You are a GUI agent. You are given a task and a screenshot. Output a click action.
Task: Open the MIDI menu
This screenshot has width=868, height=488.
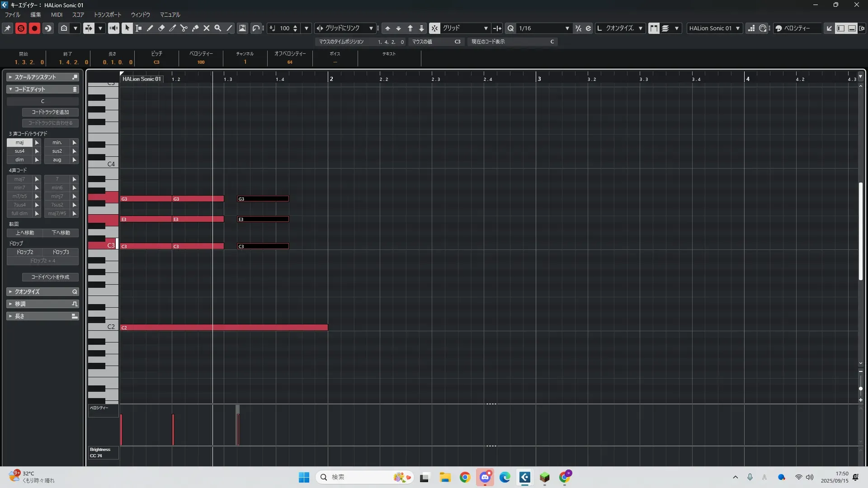(57, 14)
